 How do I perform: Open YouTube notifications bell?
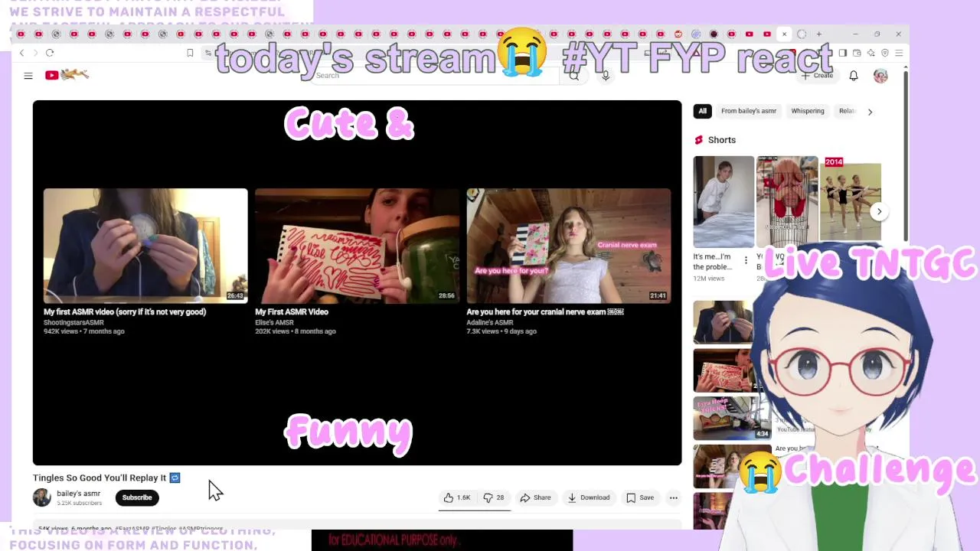point(854,76)
